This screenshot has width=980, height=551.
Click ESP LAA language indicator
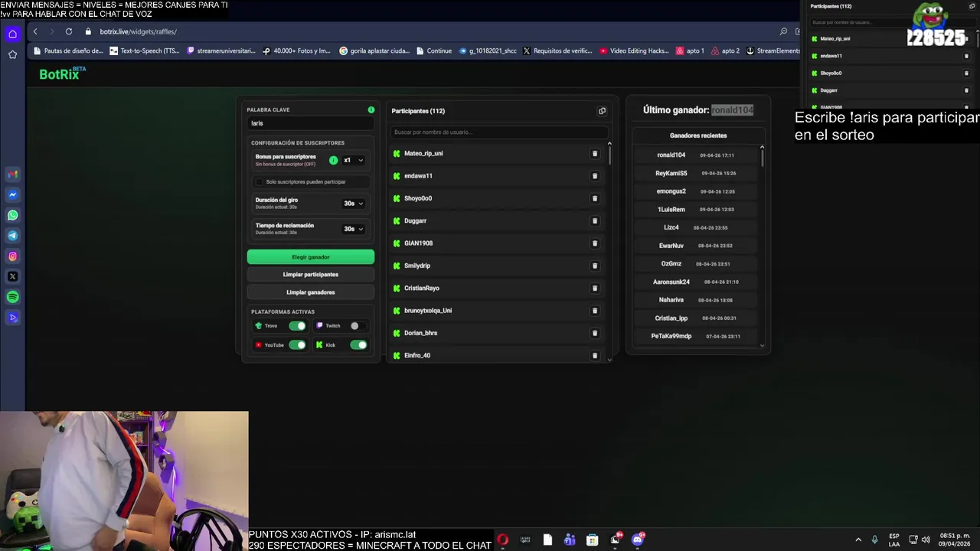pos(894,540)
